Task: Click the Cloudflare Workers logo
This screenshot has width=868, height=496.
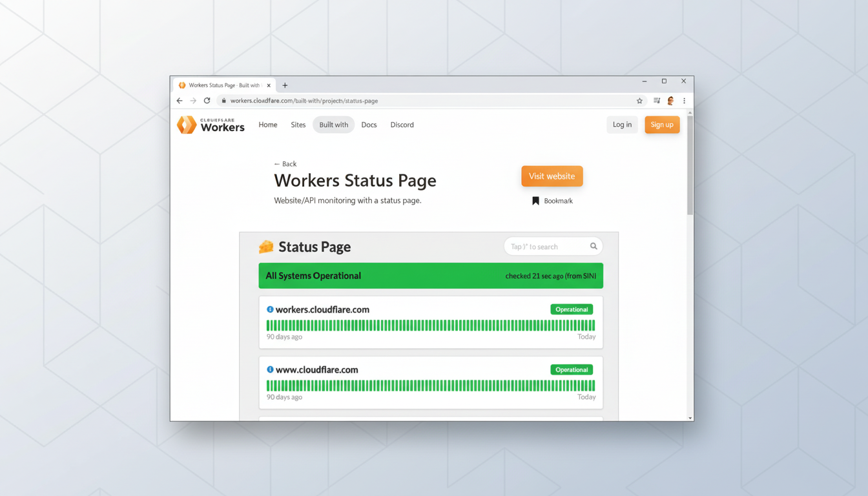Action: 210,125
